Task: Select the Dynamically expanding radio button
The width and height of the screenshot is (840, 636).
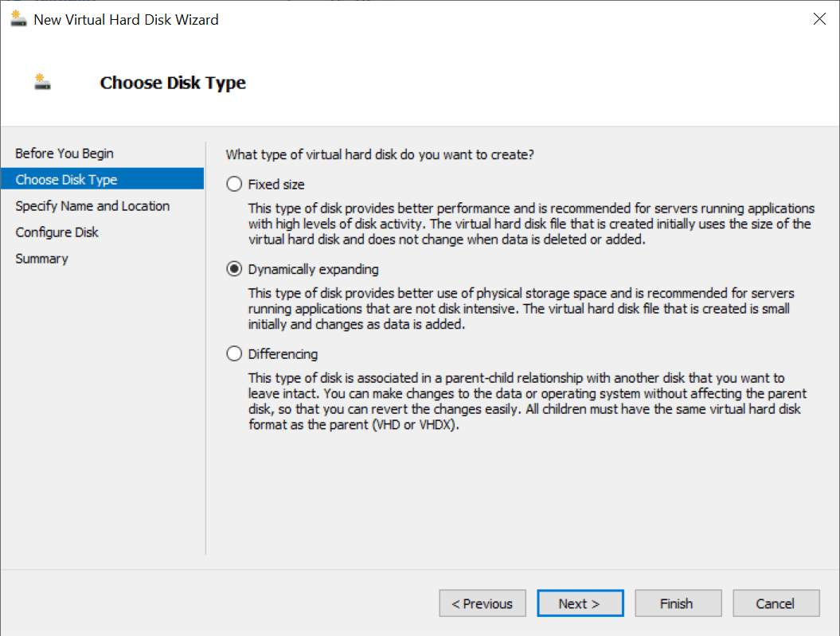Action: (234, 269)
